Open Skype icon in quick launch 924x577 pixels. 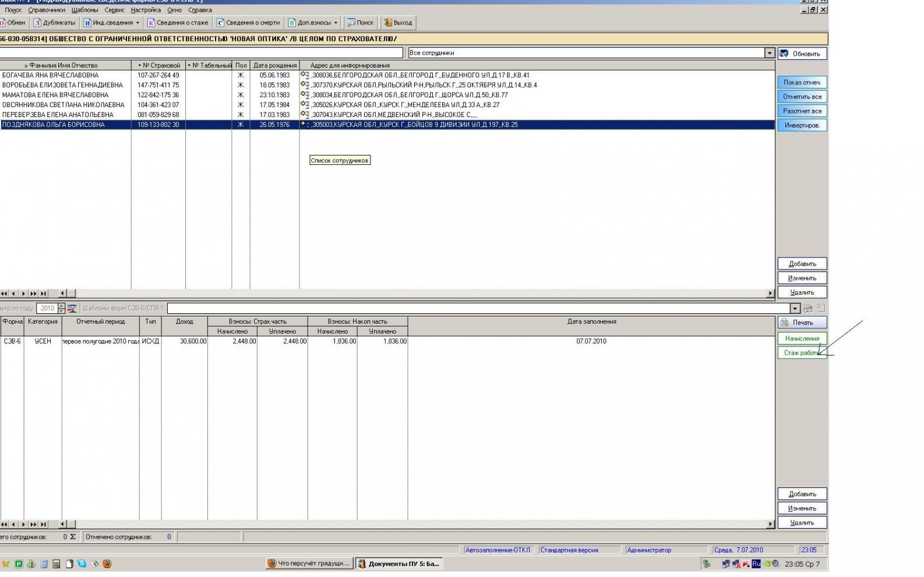click(x=82, y=564)
